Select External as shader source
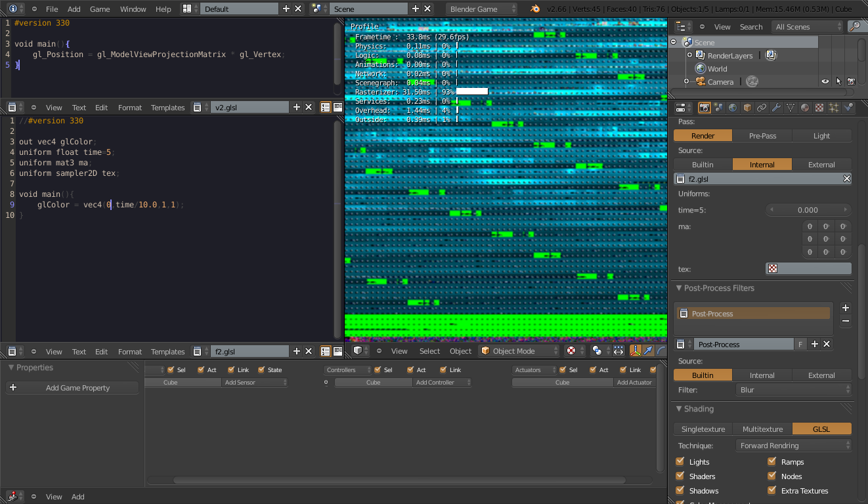 pos(821,165)
